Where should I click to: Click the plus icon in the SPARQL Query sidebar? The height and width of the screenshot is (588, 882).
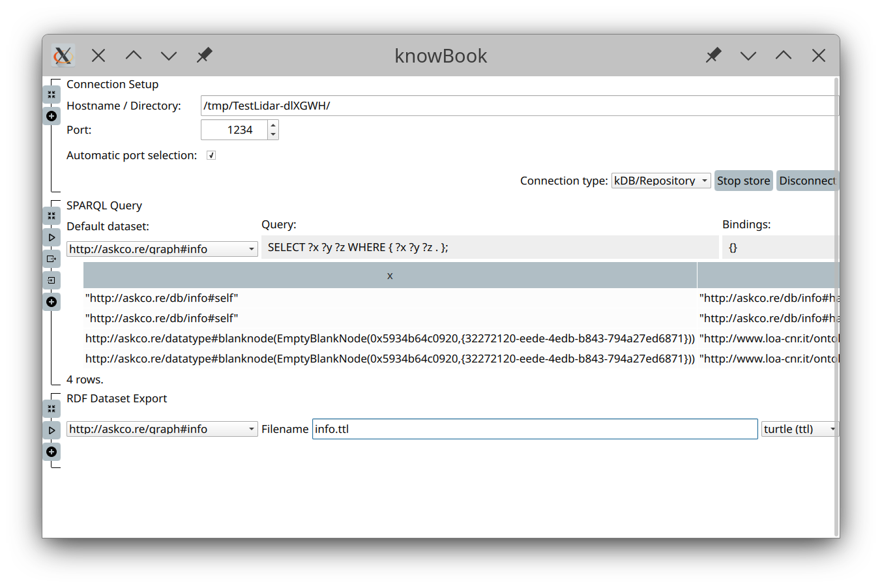click(51, 301)
